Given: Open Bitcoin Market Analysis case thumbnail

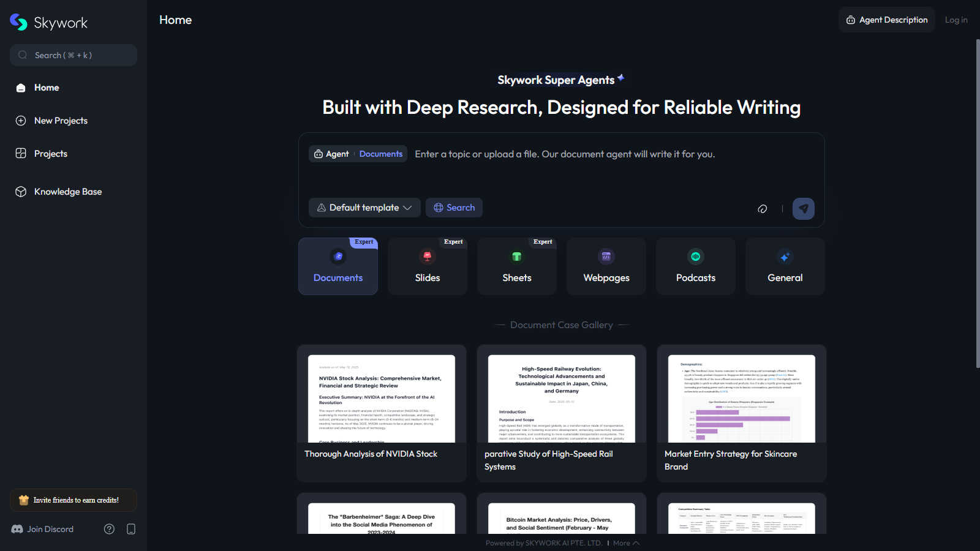Looking at the screenshot, I should pos(562,519).
